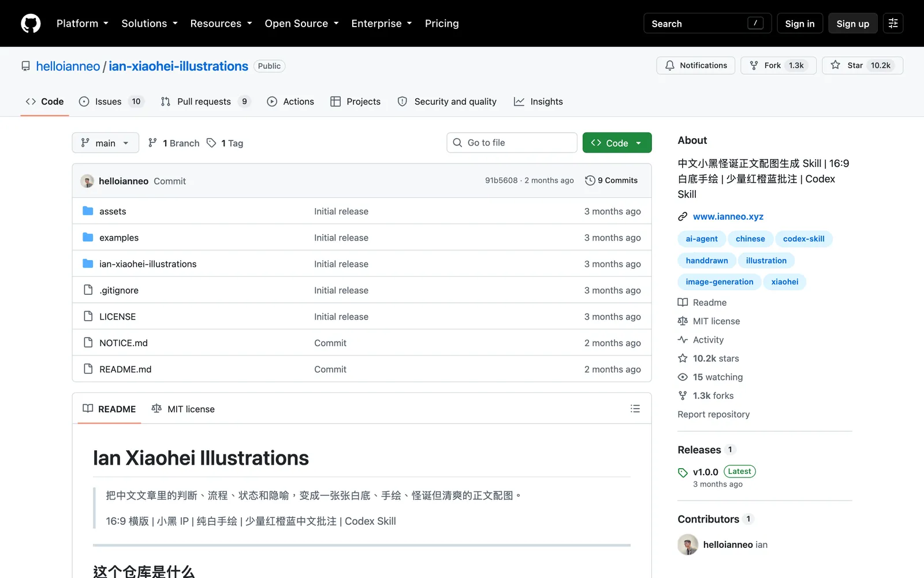Open commit hash 91b5608

click(x=501, y=180)
